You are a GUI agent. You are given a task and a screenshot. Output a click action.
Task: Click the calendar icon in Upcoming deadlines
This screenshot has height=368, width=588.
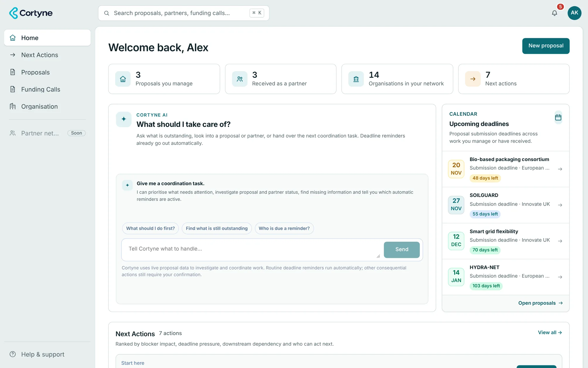click(x=558, y=118)
